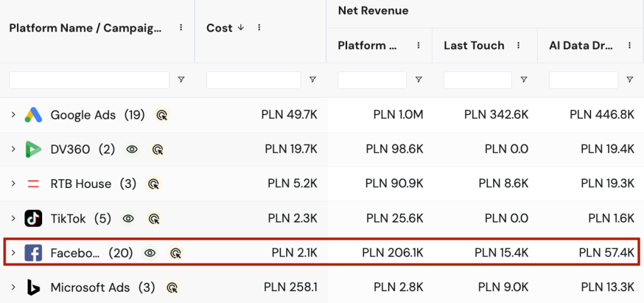Click the filter icon for Platform Name column
Image resolution: width=644 pixels, height=303 pixels.
181,80
